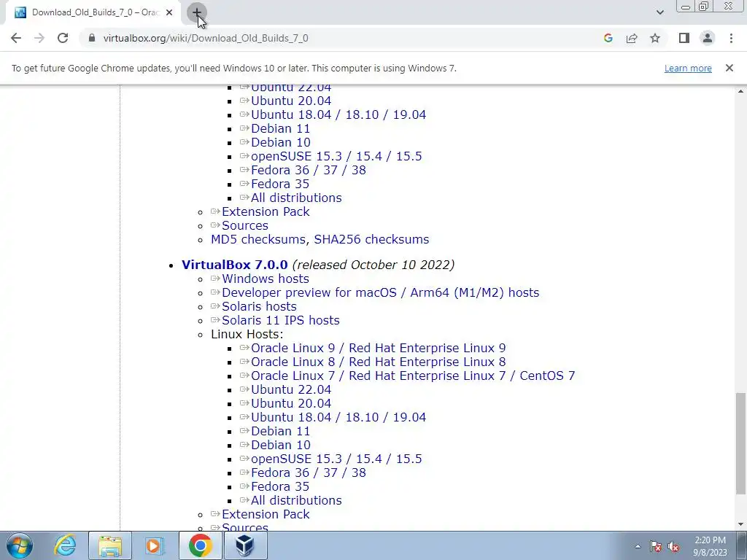Open Developer preview for macOS / Arm64 link
This screenshot has width=747, height=560.
380,292
